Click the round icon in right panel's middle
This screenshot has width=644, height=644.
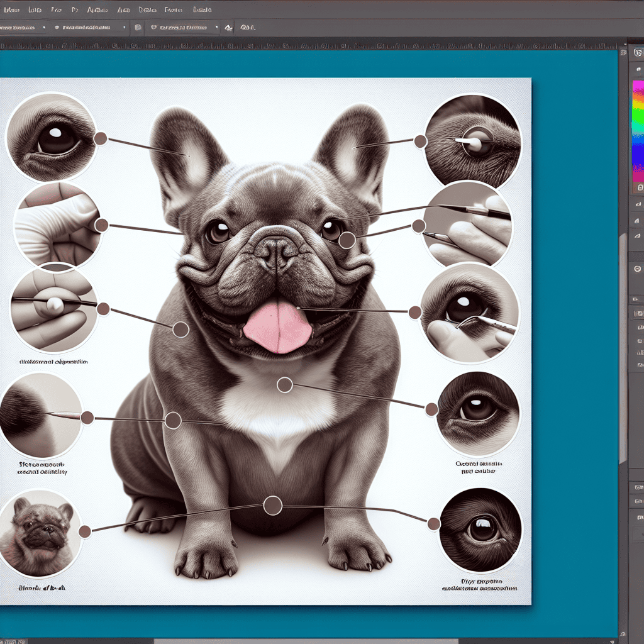638,269
